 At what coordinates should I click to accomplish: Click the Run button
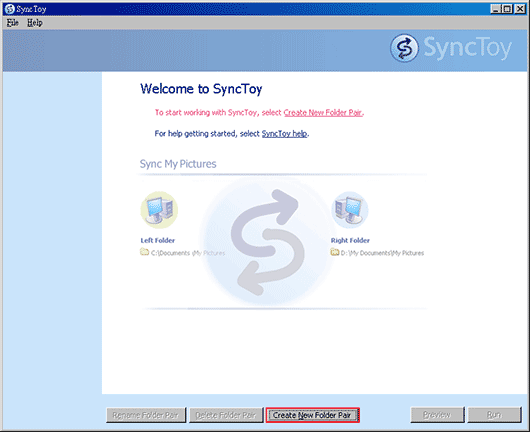[x=495, y=415]
